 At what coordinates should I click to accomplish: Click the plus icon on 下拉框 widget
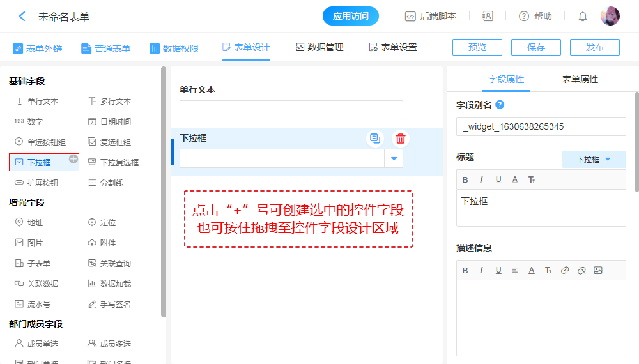(x=73, y=158)
